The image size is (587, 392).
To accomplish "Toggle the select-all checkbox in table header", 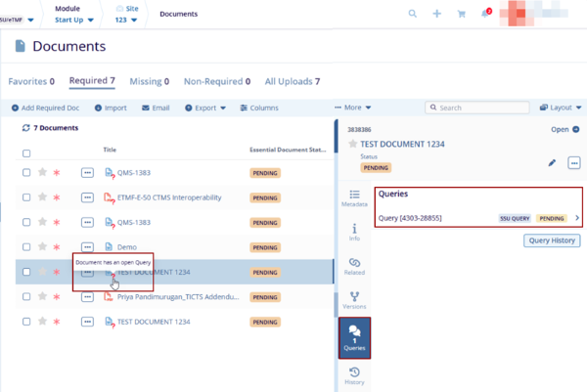I will click(x=26, y=153).
